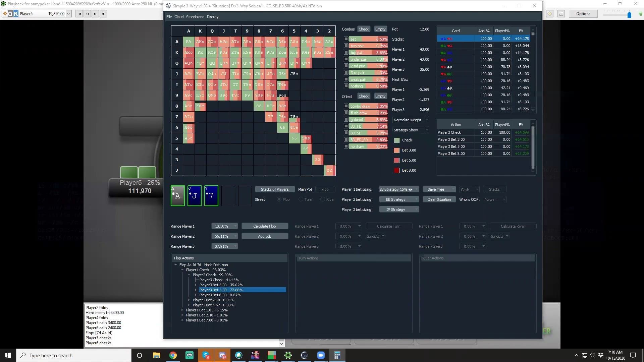Image resolution: width=644 pixels, height=362 pixels.
Task: Click the step backward playback button
Action: pyautogui.click(x=87, y=14)
